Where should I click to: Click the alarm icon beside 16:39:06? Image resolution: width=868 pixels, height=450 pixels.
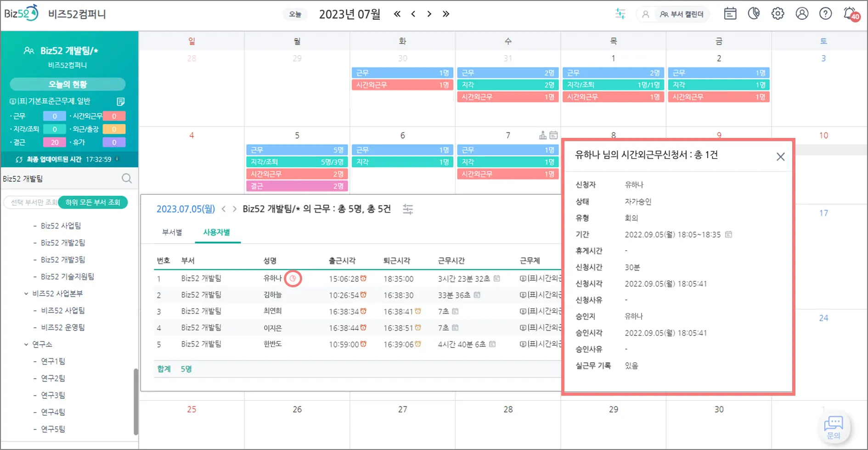point(418,344)
